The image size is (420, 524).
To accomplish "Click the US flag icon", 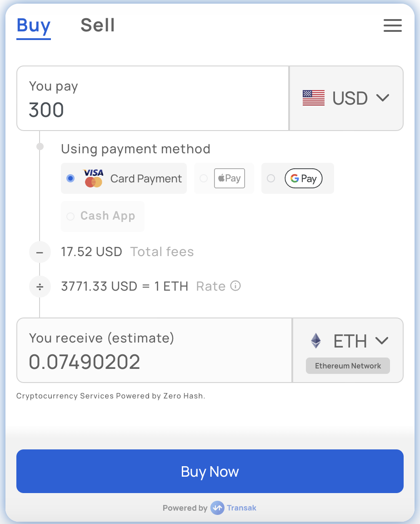I will [x=314, y=98].
